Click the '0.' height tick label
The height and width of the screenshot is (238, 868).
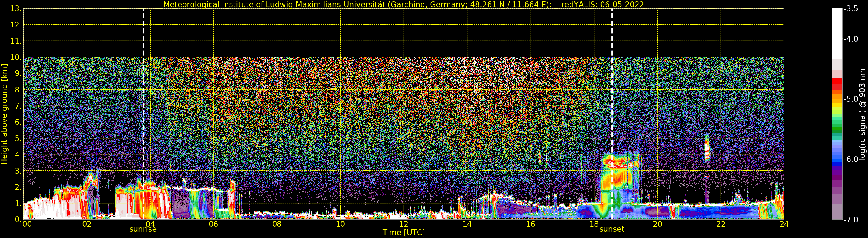18,220
